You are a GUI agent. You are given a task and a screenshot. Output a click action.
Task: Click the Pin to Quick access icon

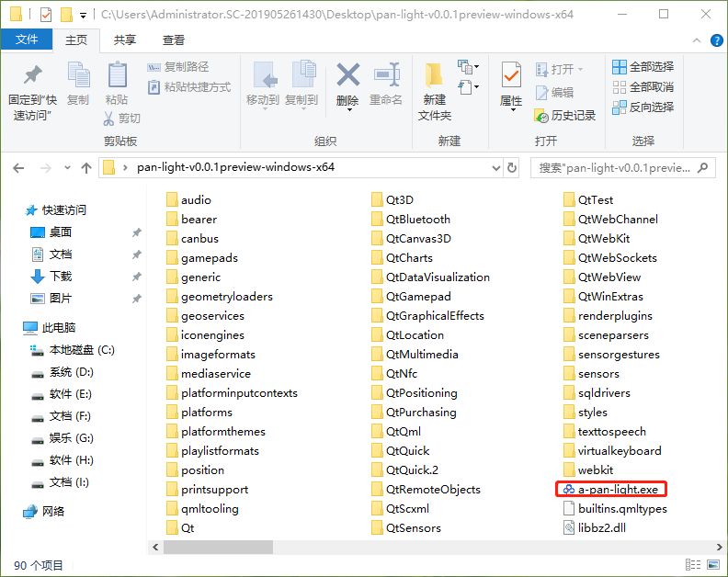[x=32, y=75]
